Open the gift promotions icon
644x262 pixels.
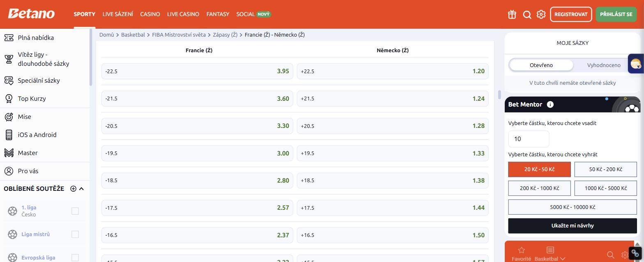coord(512,14)
